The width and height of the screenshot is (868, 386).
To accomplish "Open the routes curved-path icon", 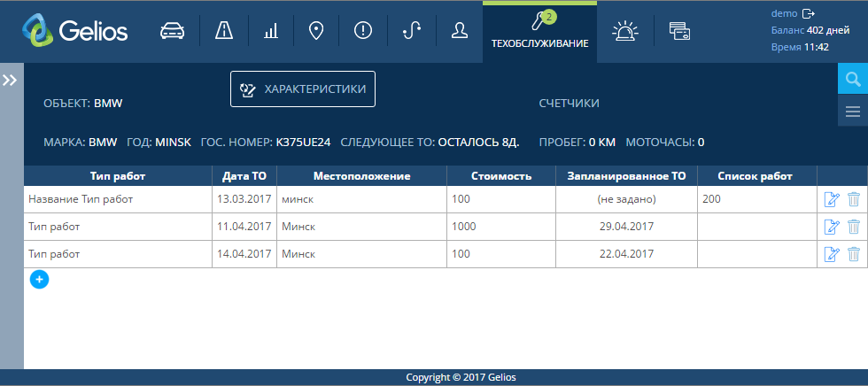I will click(x=411, y=31).
